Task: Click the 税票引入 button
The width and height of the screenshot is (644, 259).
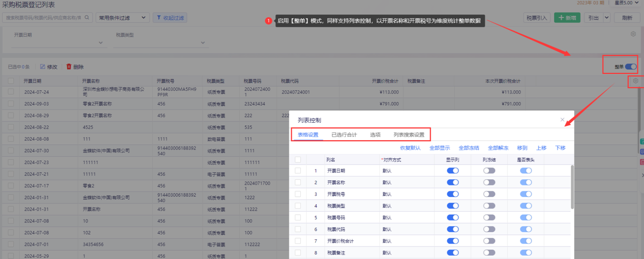Action: pos(537,18)
